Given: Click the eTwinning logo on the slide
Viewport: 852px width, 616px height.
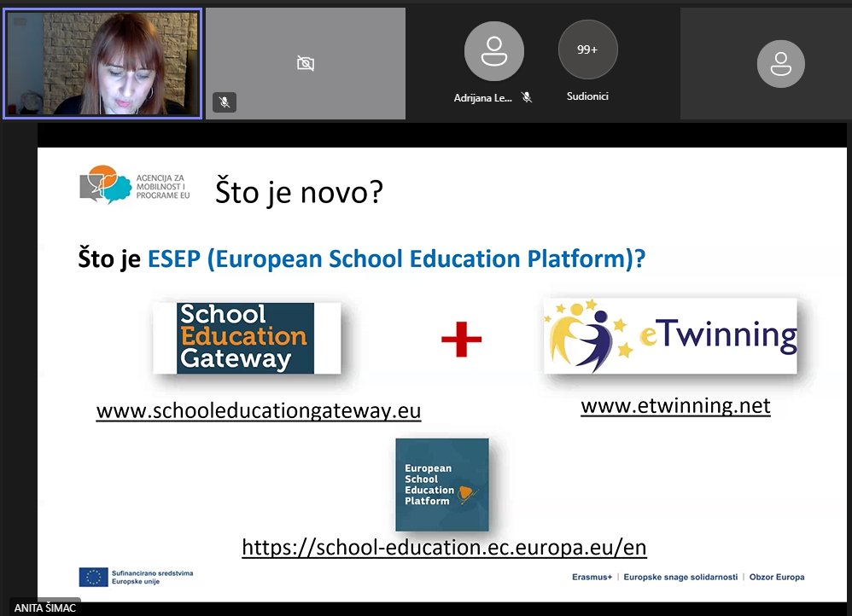Looking at the screenshot, I should tap(670, 335).
